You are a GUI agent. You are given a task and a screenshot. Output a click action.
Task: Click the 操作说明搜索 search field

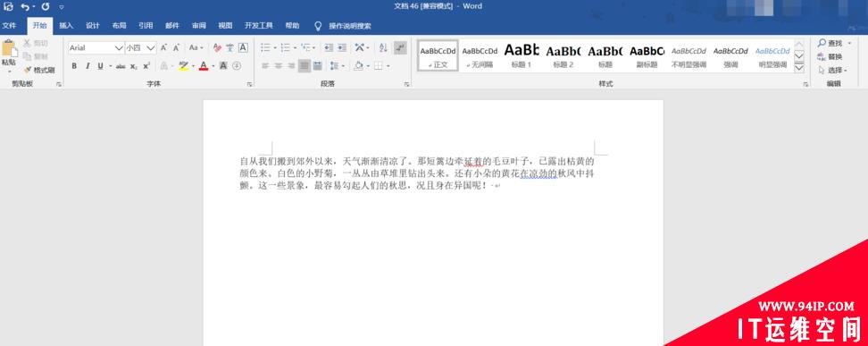pos(350,26)
